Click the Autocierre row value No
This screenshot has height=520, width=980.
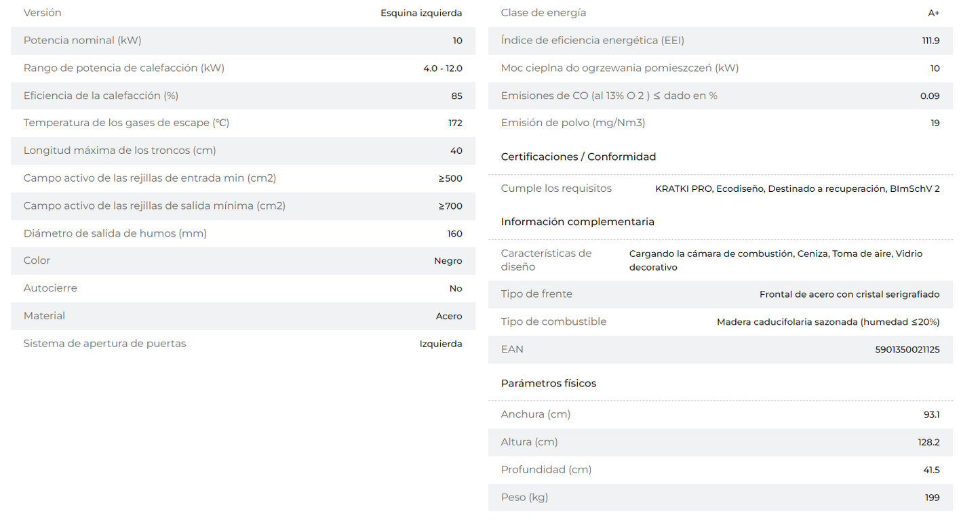(x=456, y=289)
